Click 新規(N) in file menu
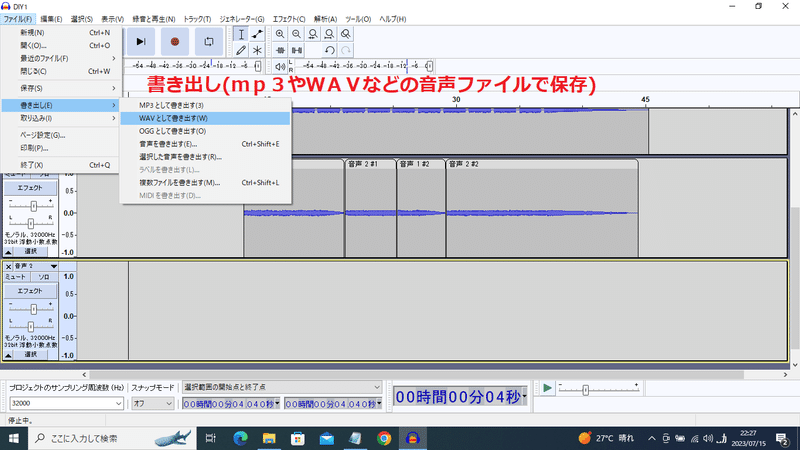Viewport: 800px width, 450px height. click(x=61, y=32)
